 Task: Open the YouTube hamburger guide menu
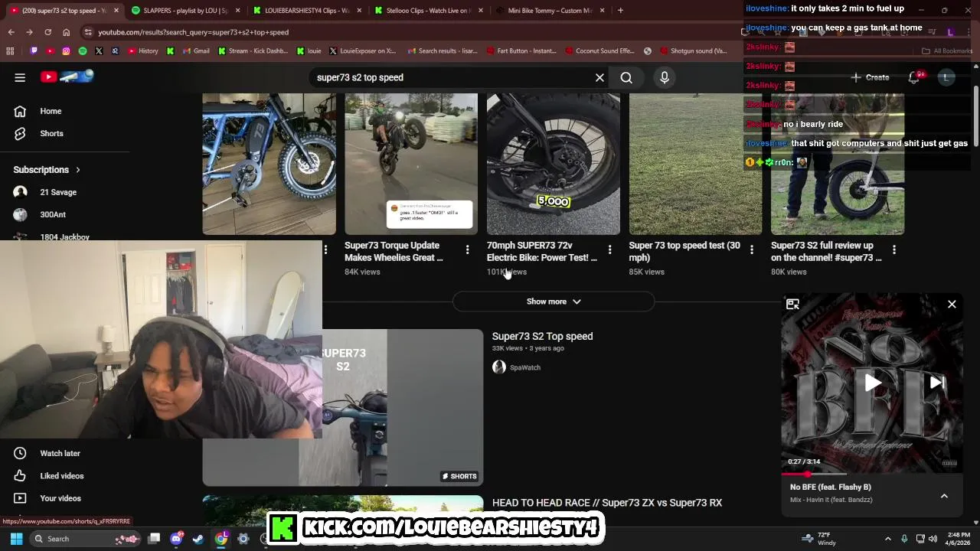pos(20,77)
